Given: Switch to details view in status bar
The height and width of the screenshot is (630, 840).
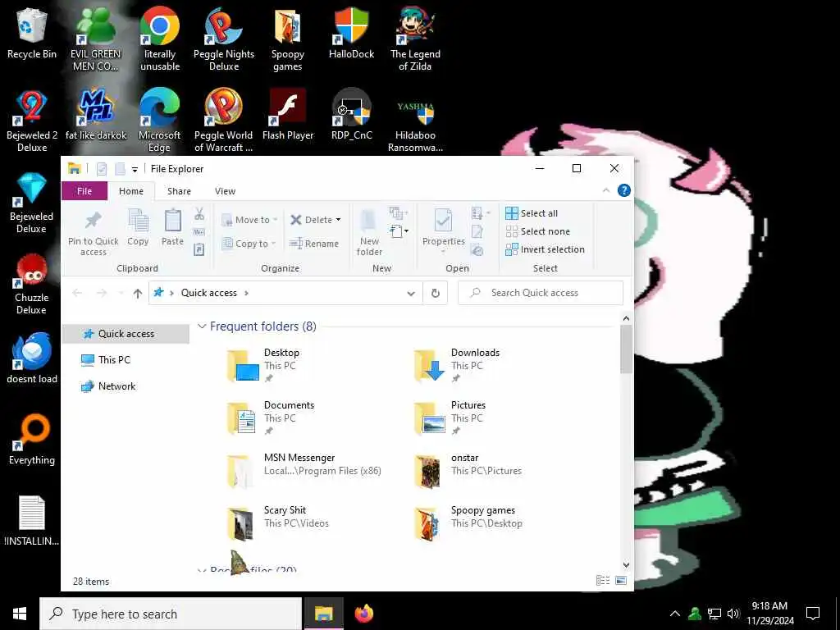Looking at the screenshot, I should [603, 580].
